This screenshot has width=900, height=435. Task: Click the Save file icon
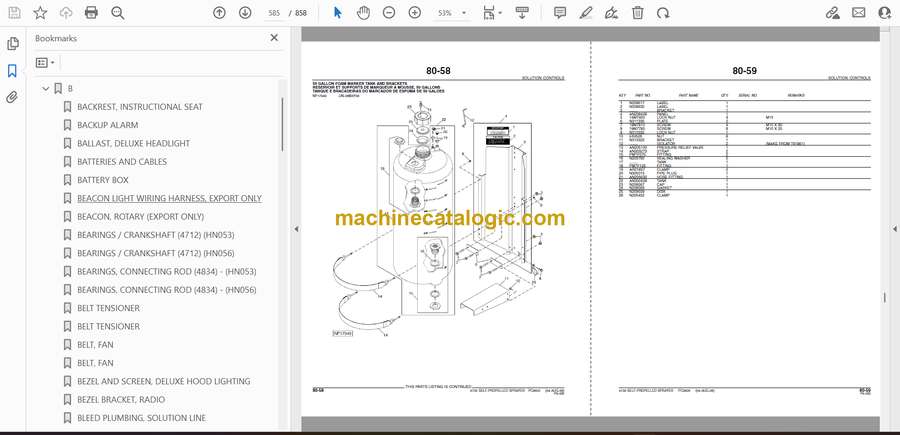(x=14, y=13)
